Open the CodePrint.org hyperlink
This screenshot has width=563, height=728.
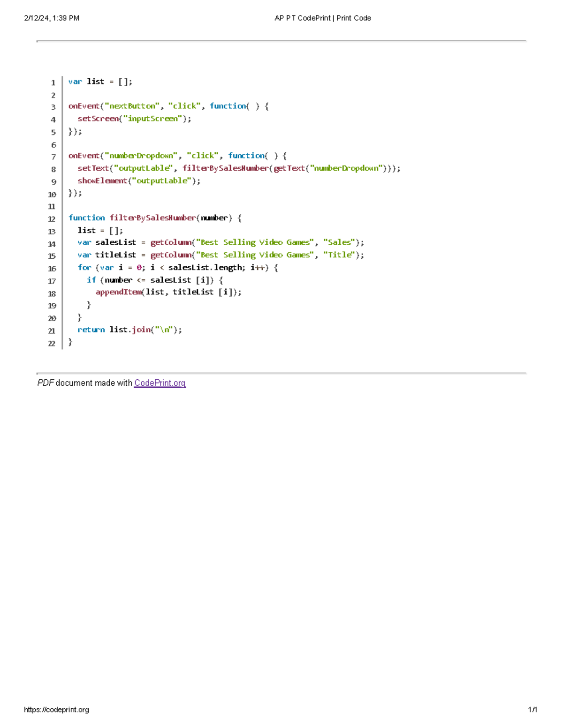(160, 383)
